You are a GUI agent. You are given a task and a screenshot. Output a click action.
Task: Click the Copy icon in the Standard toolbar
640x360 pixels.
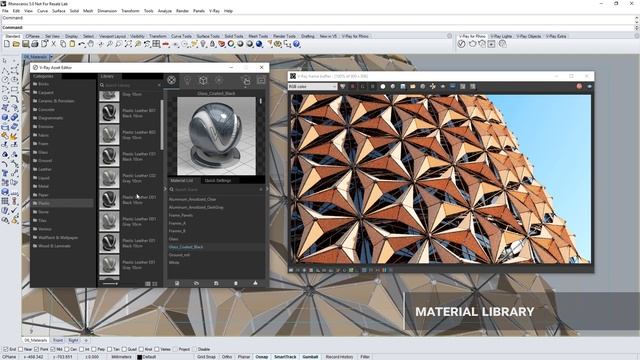click(63, 44)
